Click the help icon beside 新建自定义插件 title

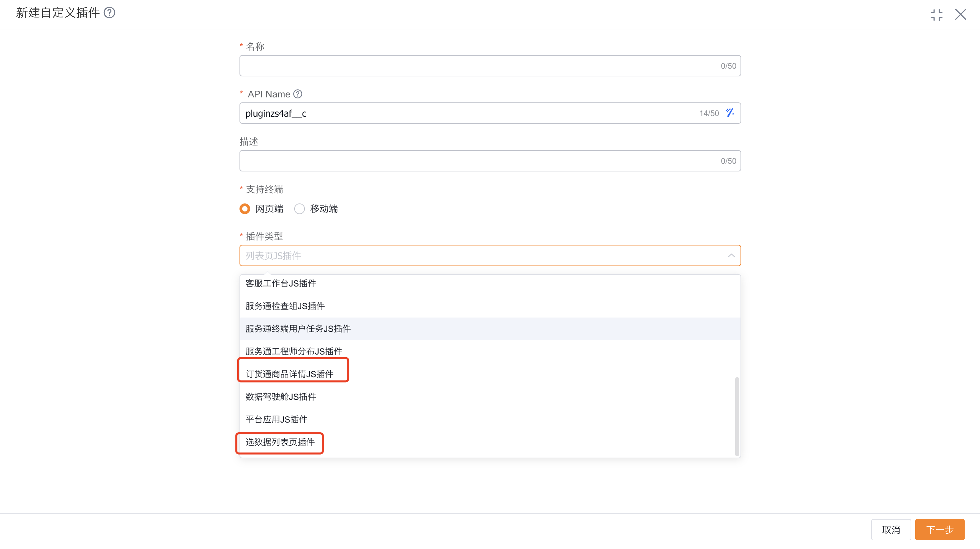[x=109, y=13]
